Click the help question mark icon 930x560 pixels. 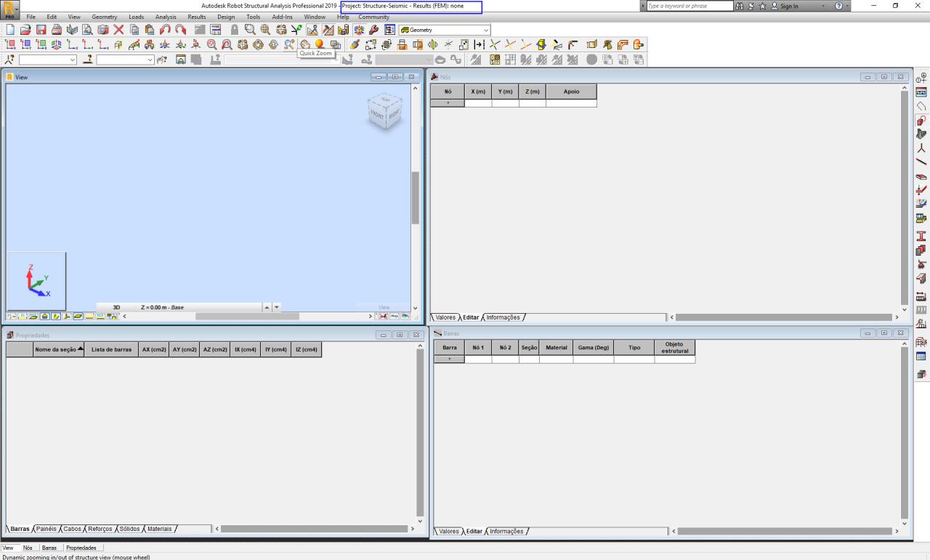point(838,6)
